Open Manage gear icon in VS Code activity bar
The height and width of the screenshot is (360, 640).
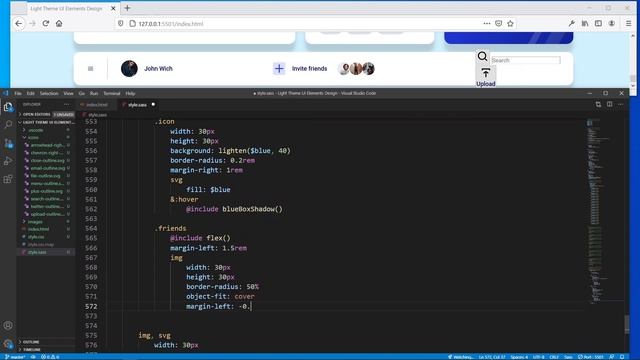pos(8,344)
